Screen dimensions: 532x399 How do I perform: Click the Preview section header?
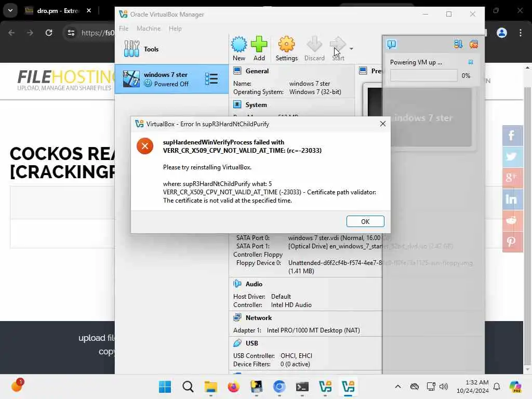click(x=370, y=71)
